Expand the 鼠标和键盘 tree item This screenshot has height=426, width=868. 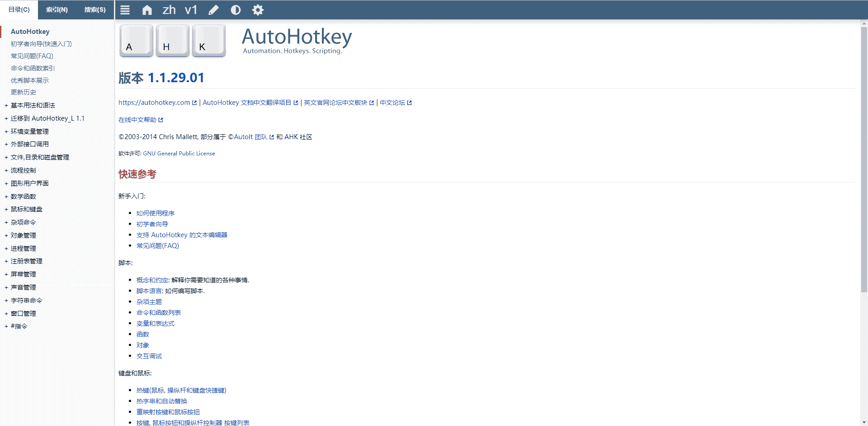pos(6,209)
